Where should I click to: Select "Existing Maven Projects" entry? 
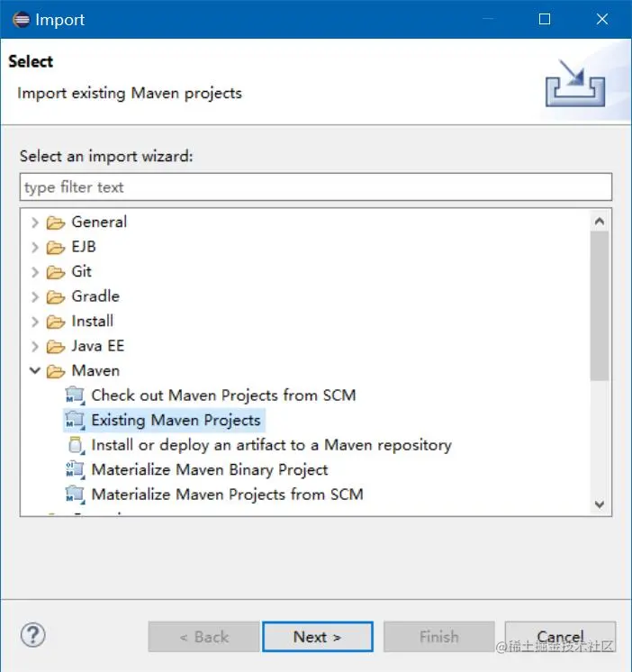coord(176,421)
